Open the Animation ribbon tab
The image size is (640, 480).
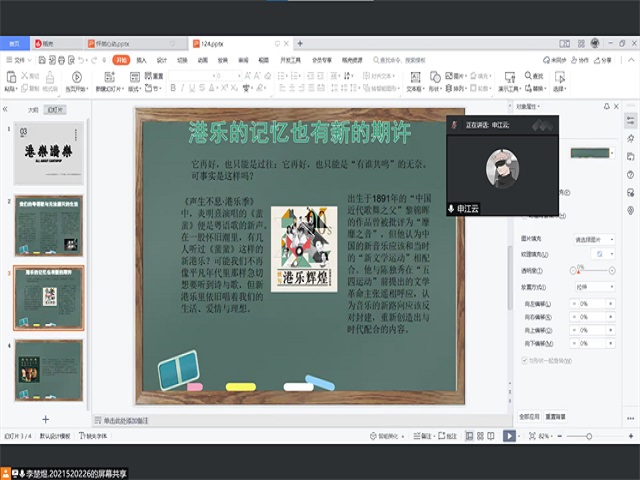pos(202,60)
